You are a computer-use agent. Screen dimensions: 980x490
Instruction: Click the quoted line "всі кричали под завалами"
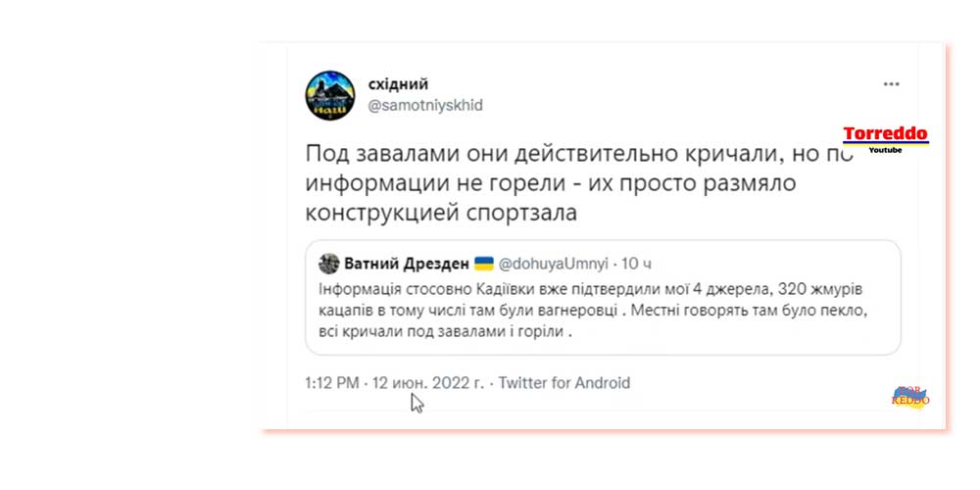click(426, 332)
